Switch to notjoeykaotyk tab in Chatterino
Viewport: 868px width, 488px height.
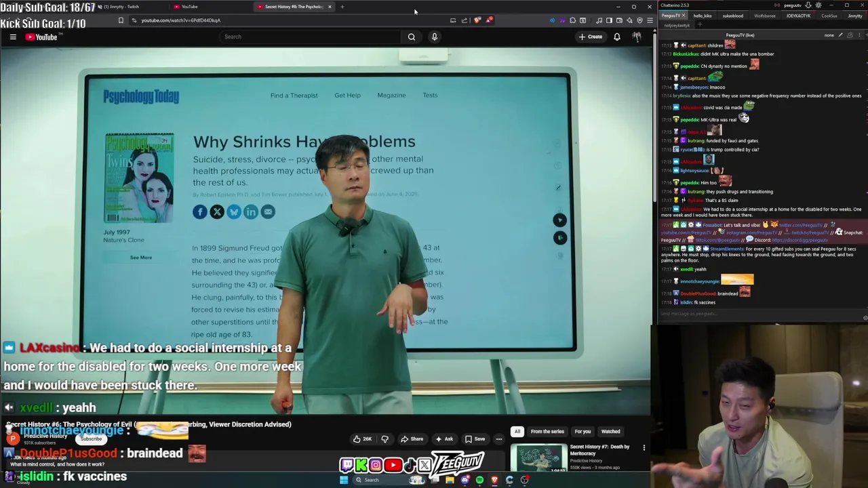coord(677,25)
